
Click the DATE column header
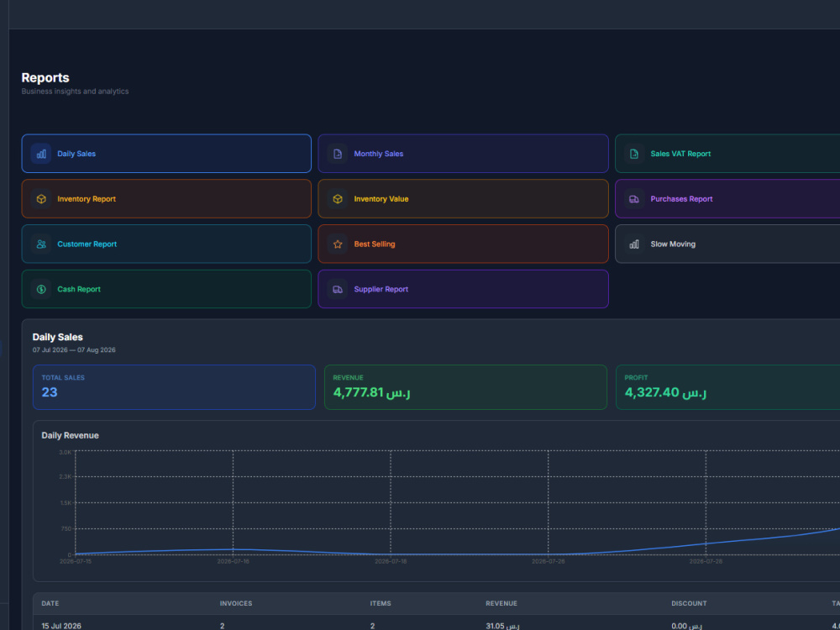click(50, 603)
